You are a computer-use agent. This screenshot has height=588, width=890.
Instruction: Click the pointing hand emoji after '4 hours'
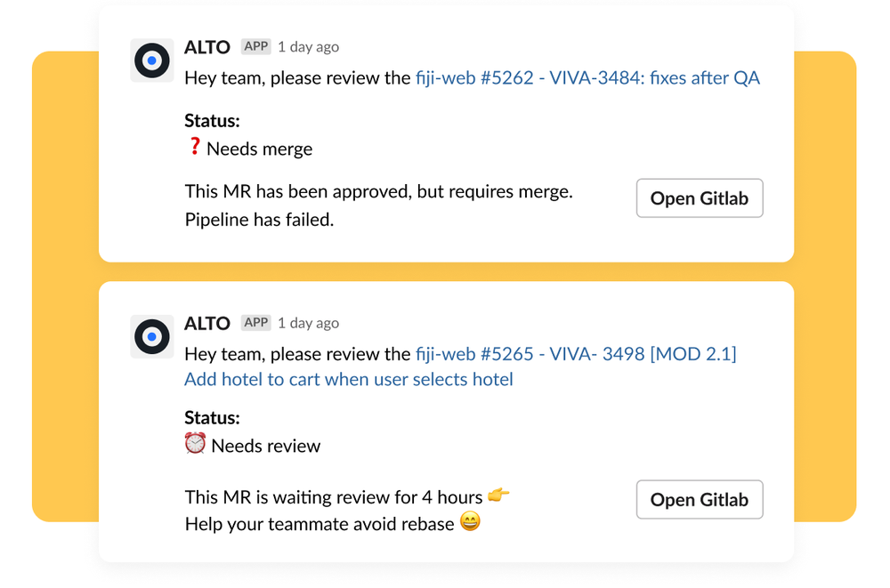pyautogui.click(x=499, y=495)
